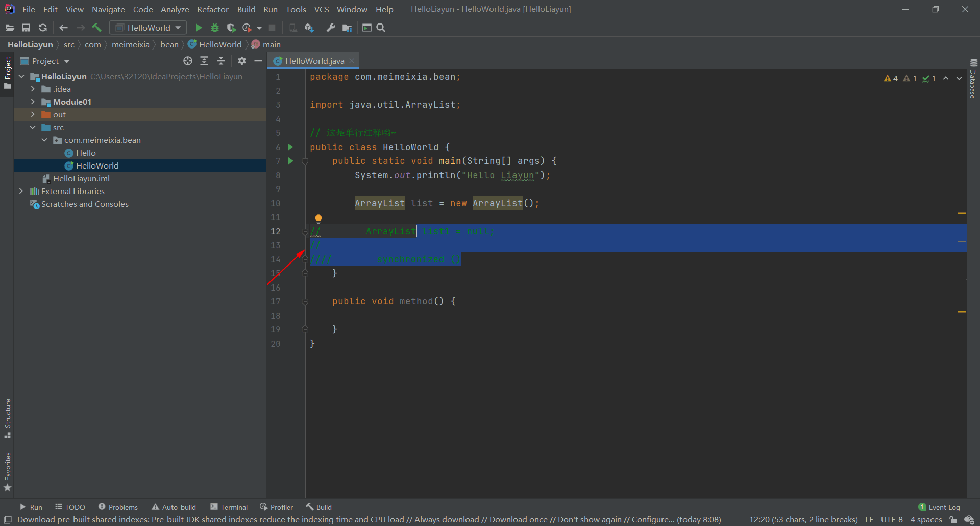Open Settings wrench icon in toolbar
The width and height of the screenshot is (980, 526).
coord(331,28)
